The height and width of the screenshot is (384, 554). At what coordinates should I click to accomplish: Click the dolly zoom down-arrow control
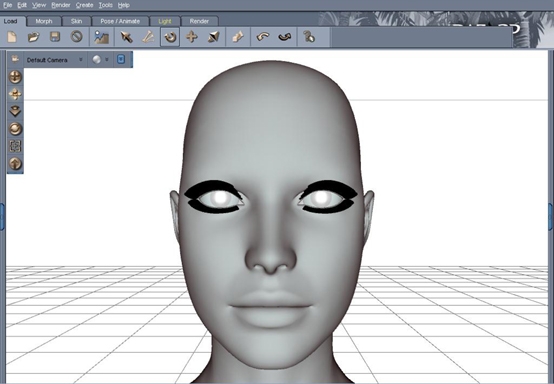point(15,111)
